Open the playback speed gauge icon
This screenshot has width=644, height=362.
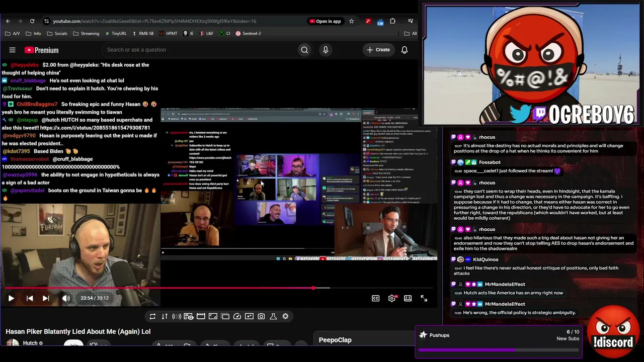tap(237, 316)
